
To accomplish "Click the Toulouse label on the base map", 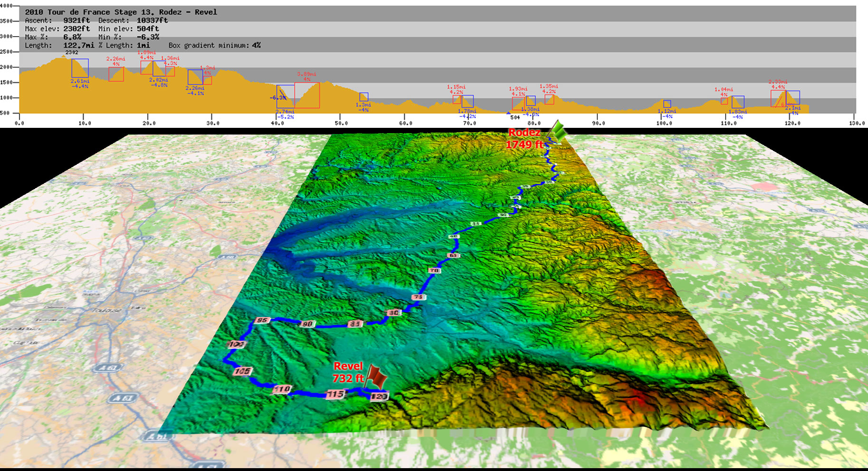I will [x=107, y=310].
